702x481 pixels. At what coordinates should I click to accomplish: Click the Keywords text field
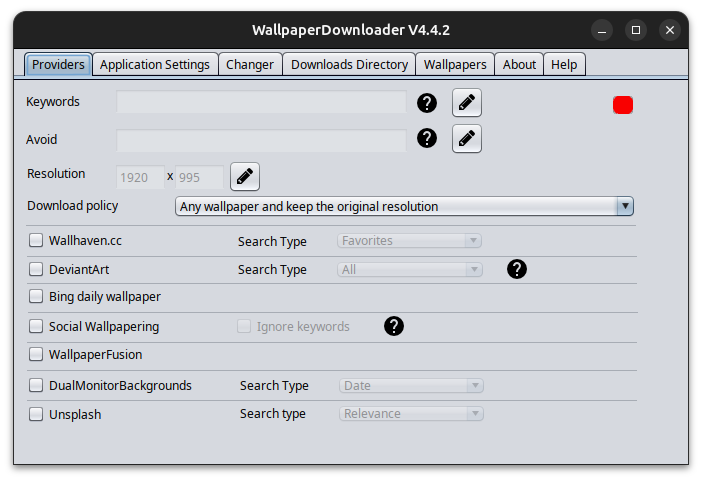pos(261,102)
